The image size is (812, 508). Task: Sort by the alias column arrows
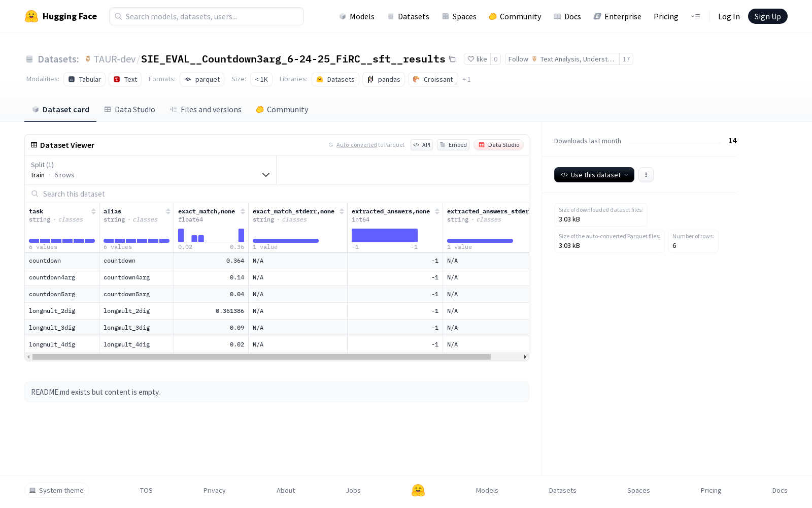168,211
